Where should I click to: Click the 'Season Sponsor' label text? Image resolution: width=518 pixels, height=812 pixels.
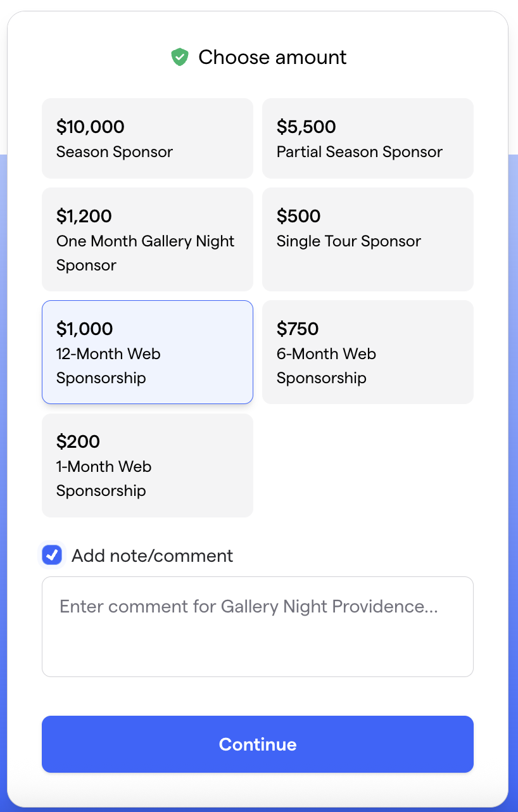pos(115,152)
